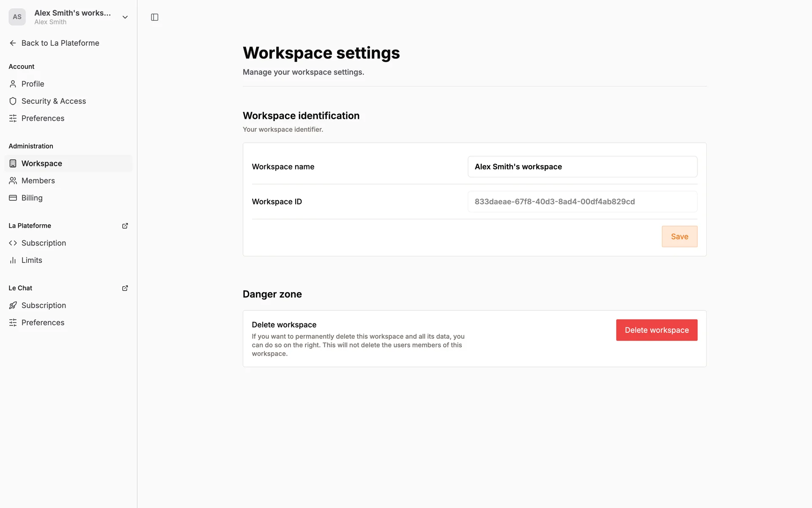Click Le Chat Subscription rocket icon
The image size is (812, 508).
pyautogui.click(x=13, y=305)
